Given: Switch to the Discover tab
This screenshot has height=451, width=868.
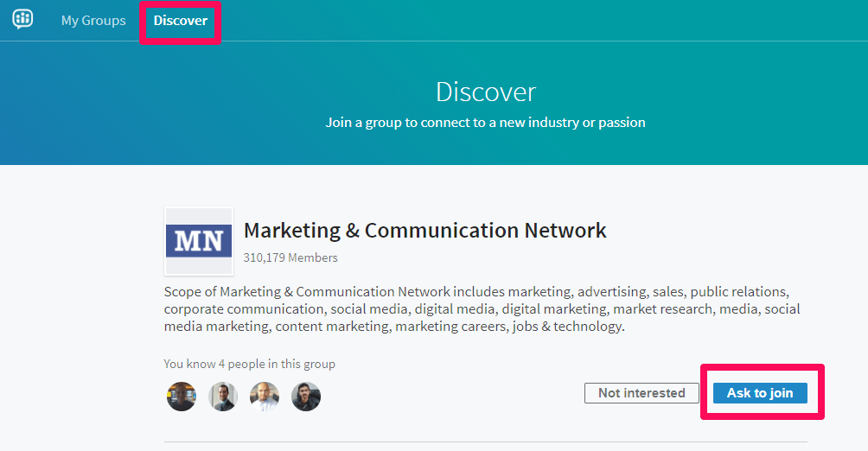Looking at the screenshot, I should coord(181,21).
